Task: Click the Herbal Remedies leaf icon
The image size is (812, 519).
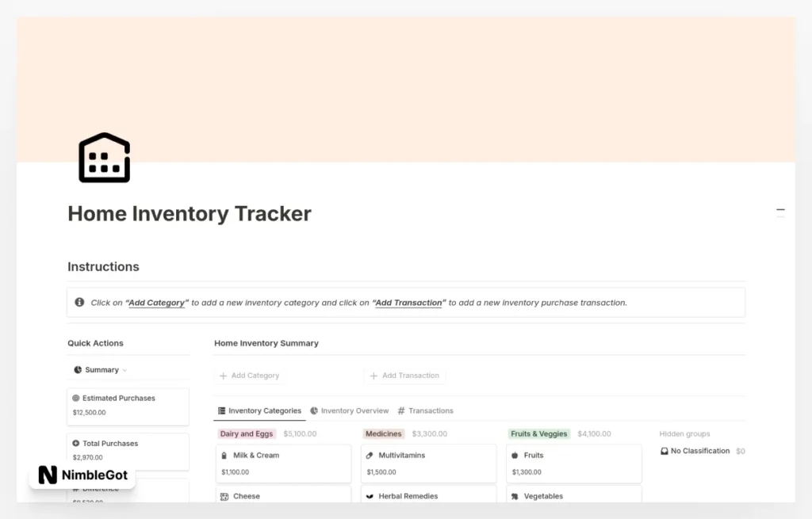Action: click(370, 496)
